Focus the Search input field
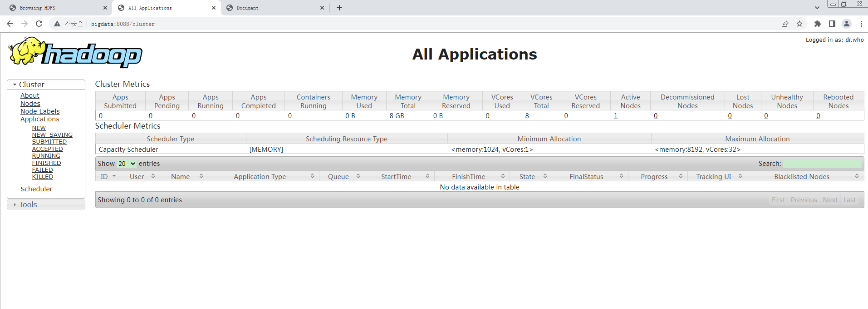868x309 pixels. click(822, 164)
